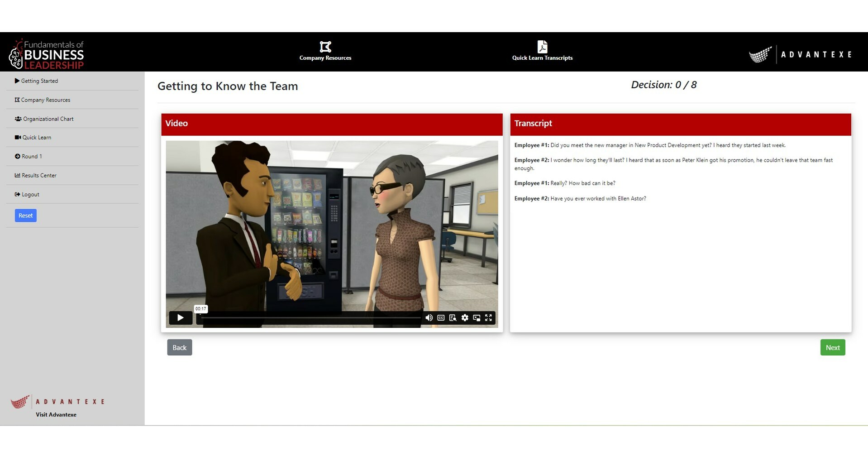Viewport: 868px width, 455px height.
Task: Click the Logout exit icon in sidebar
Action: 17,194
